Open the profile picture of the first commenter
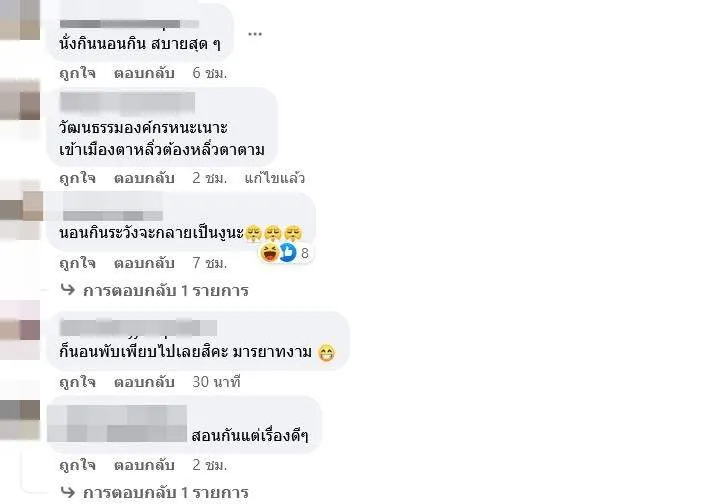The height and width of the screenshot is (504, 716). pyautogui.click(x=20, y=20)
